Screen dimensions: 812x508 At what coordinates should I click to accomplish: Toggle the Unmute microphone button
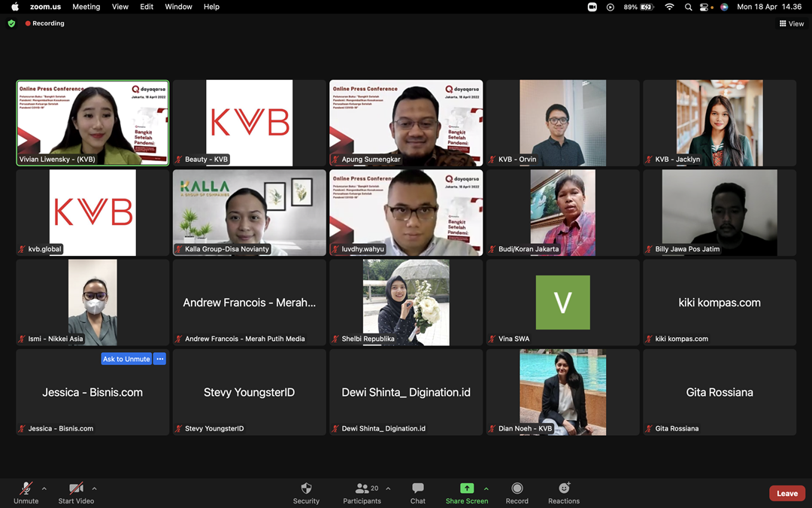tap(26, 488)
